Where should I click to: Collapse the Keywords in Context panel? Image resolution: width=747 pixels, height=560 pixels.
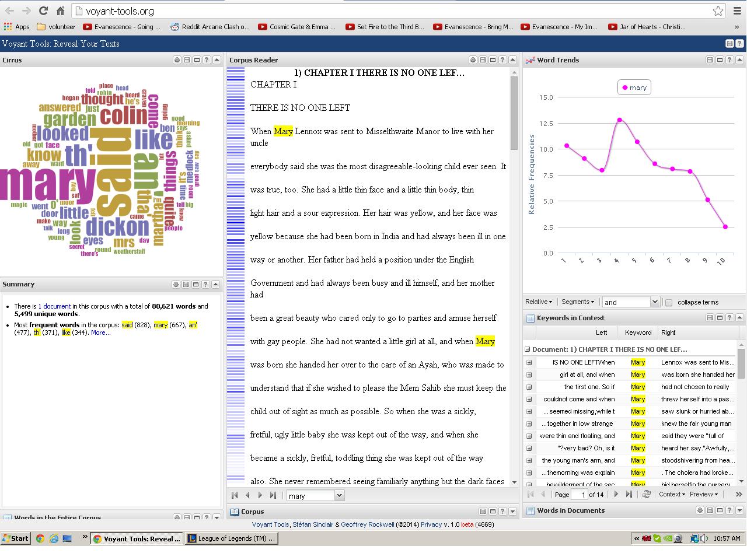(739, 318)
